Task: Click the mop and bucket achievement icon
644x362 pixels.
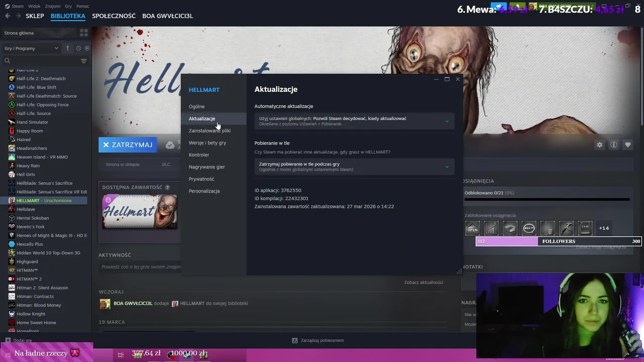Action: [547, 228]
